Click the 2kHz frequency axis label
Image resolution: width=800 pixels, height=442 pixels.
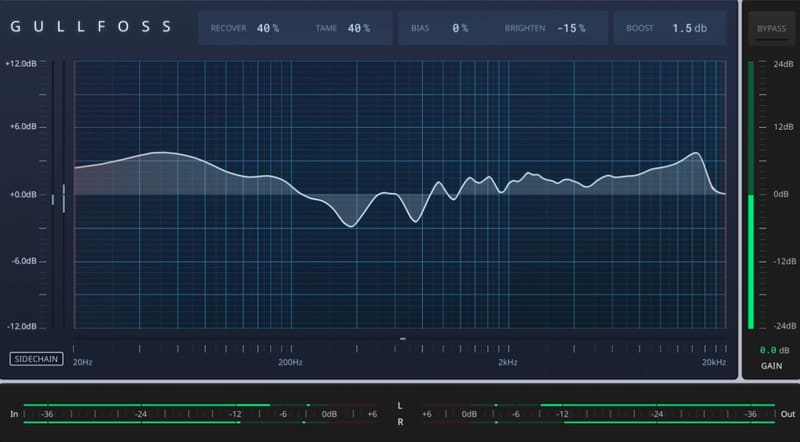point(508,362)
